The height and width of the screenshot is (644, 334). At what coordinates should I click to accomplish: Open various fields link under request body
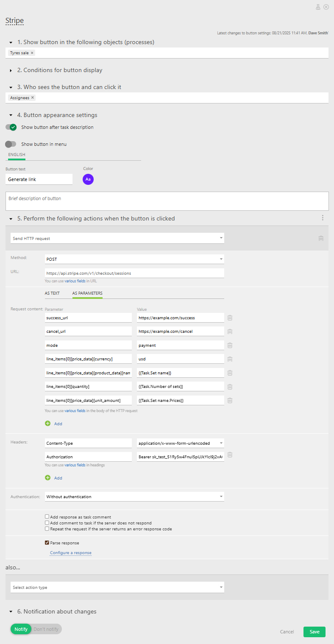pos(75,411)
